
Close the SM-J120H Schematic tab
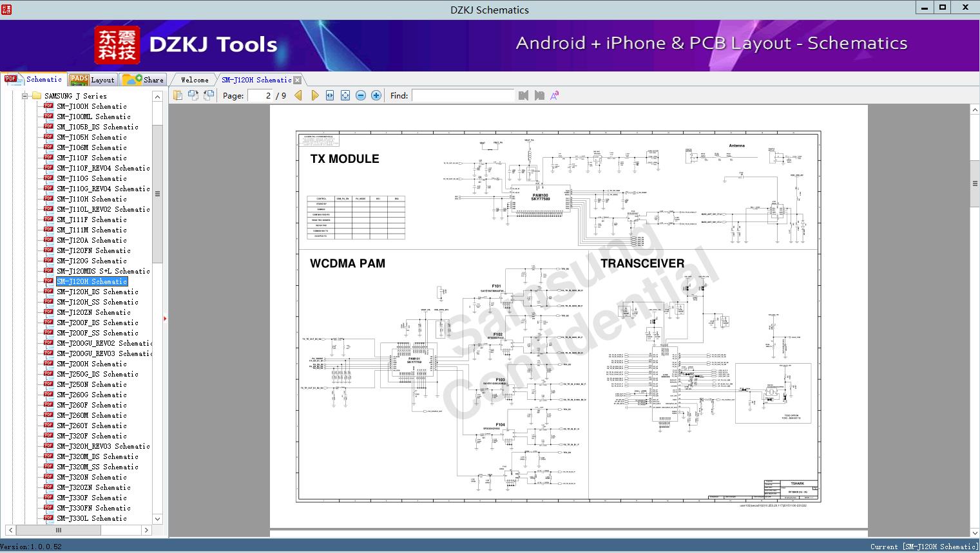click(x=297, y=80)
